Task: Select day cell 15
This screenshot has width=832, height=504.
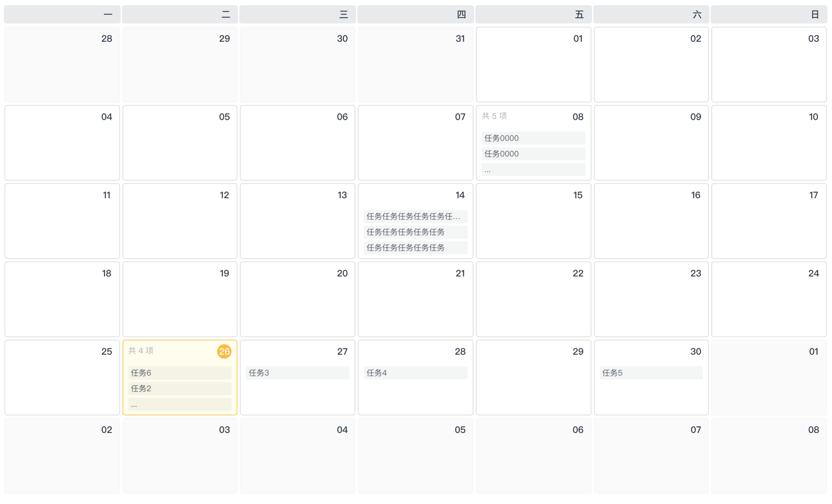Action: coord(533,221)
